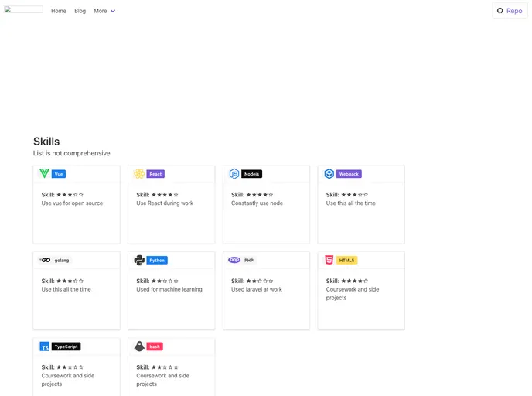The width and height of the screenshot is (532, 396).
Task: Click 'Used laravel at work' text
Action: [257, 289]
